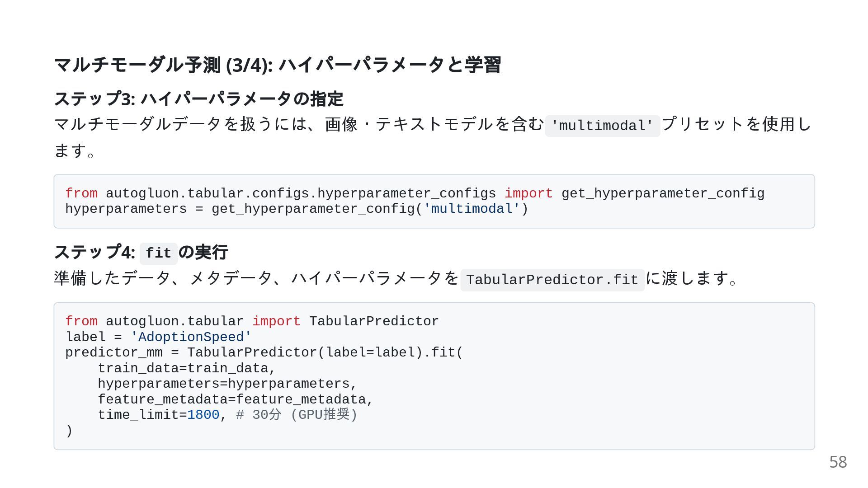Click autogluon.tabular.configs.hyperparameter_configs module text
Screen dimensions: 868x488
301,193
